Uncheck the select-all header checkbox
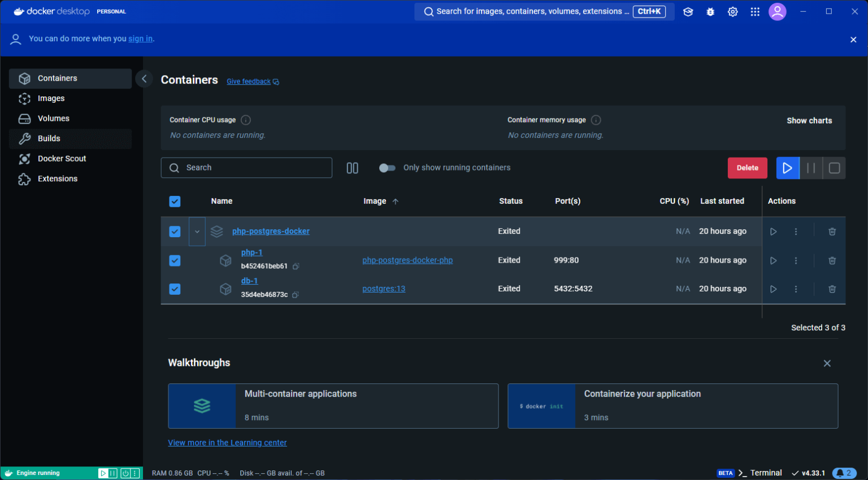 point(175,202)
